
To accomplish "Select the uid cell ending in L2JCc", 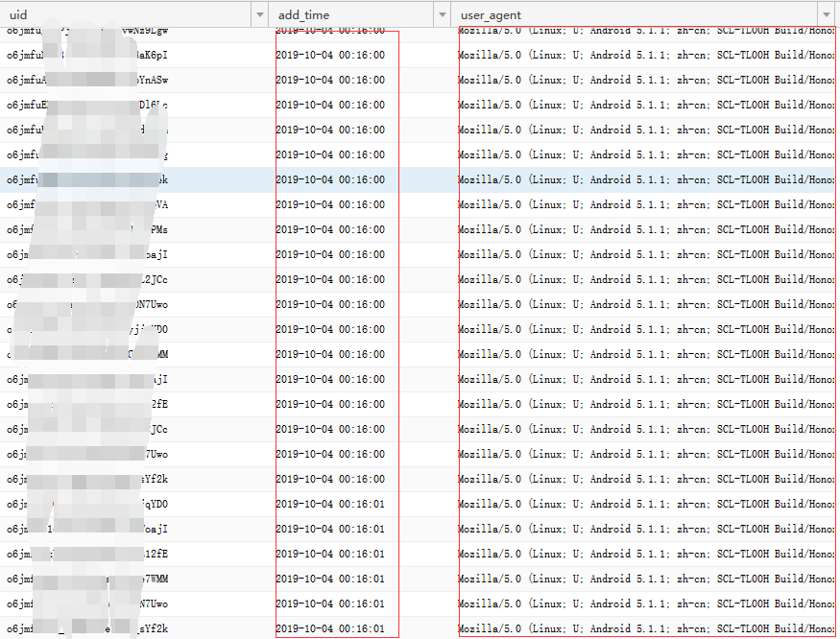I will (x=134, y=279).
